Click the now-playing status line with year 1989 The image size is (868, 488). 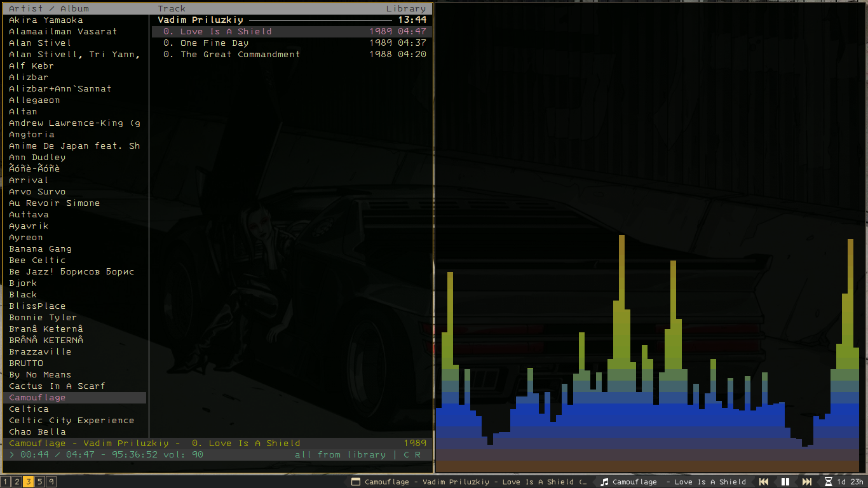[x=217, y=444]
